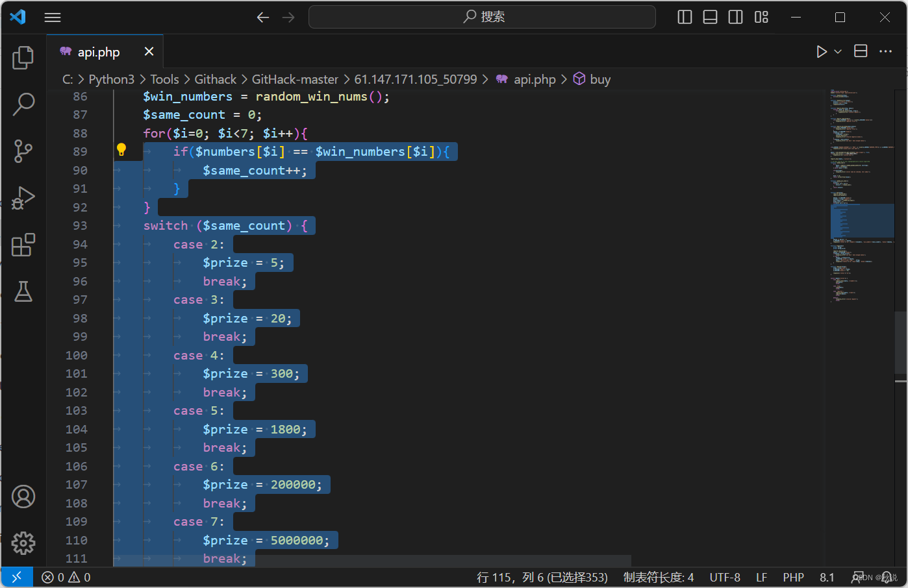Open More Actions ellipsis menu
The width and height of the screenshot is (908, 588).
[x=886, y=51]
